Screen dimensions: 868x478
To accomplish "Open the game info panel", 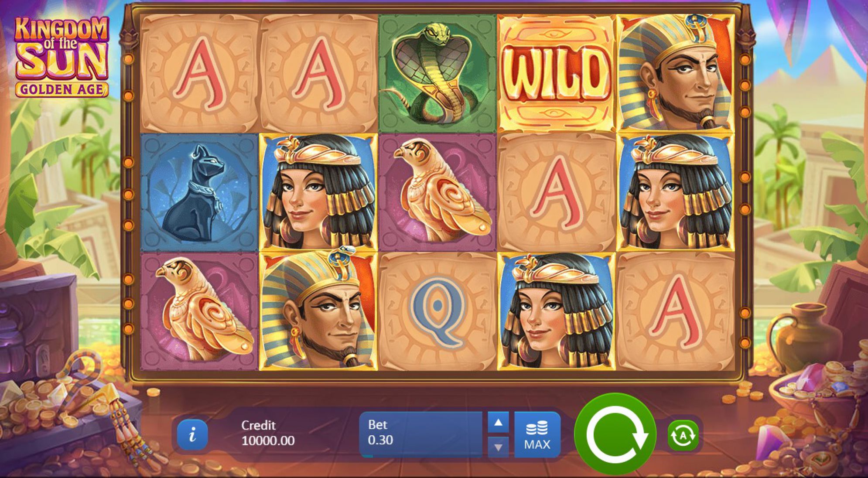I will pyautogui.click(x=192, y=435).
